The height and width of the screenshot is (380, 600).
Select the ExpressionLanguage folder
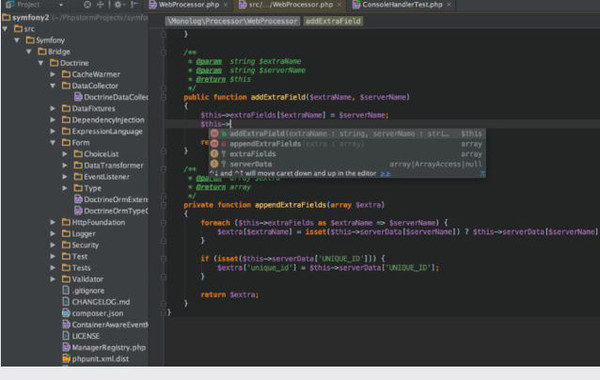[x=107, y=131]
